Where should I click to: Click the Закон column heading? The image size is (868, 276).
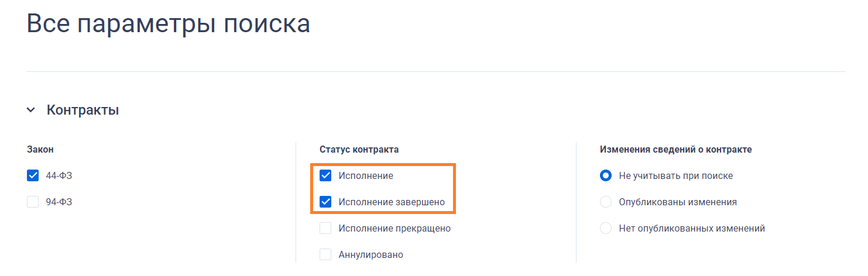pos(40,149)
